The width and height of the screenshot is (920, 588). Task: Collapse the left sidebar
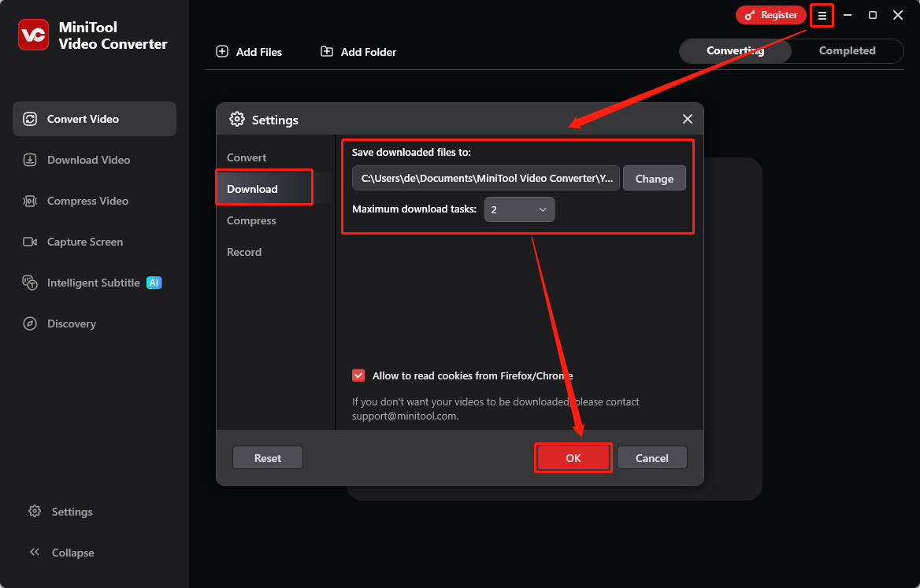35,553
